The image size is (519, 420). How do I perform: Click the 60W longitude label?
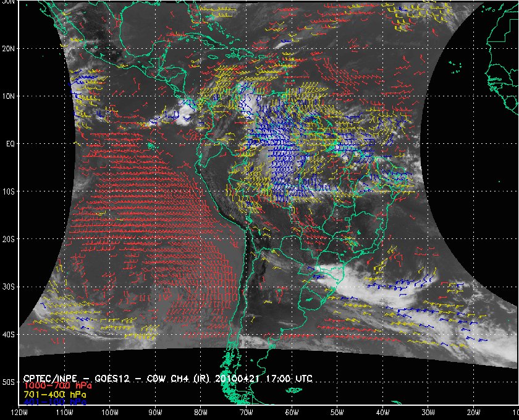coord(292,412)
